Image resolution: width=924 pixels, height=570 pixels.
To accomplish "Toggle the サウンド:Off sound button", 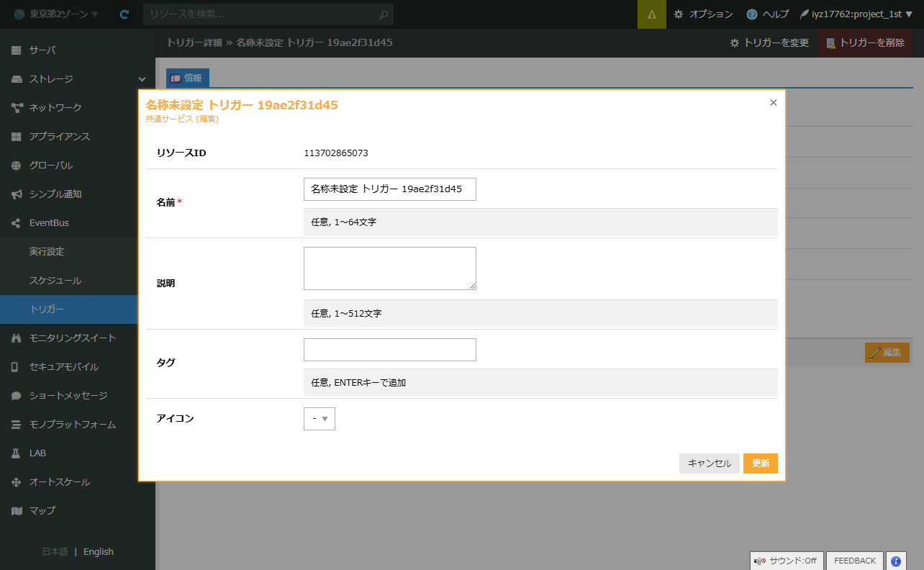I will [x=785, y=561].
